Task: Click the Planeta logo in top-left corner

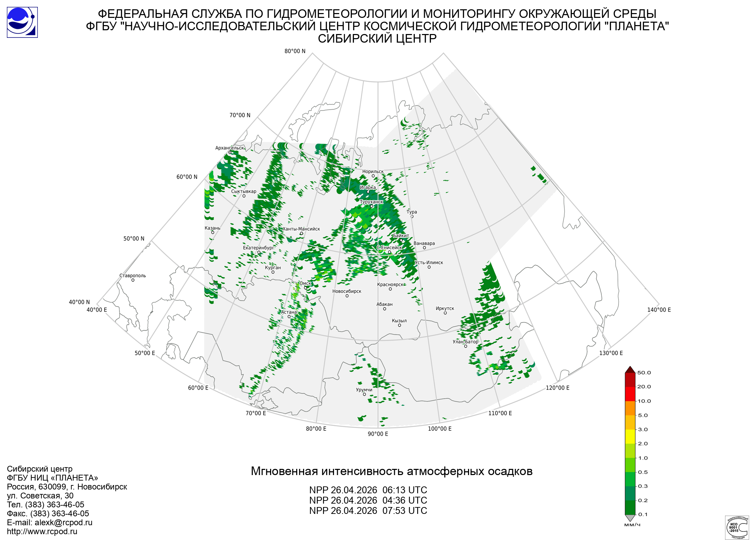Action: point(22,22)
